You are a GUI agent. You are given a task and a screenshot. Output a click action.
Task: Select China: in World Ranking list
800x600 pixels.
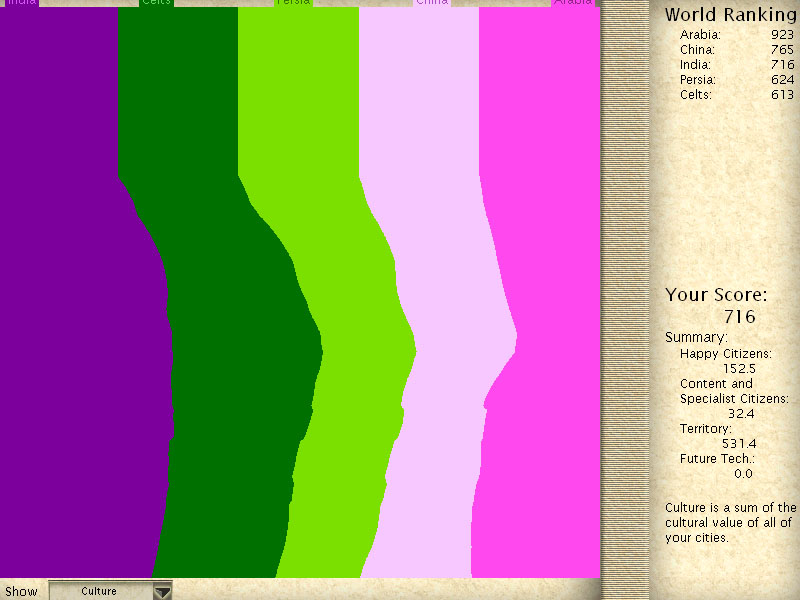click(697, 49)
